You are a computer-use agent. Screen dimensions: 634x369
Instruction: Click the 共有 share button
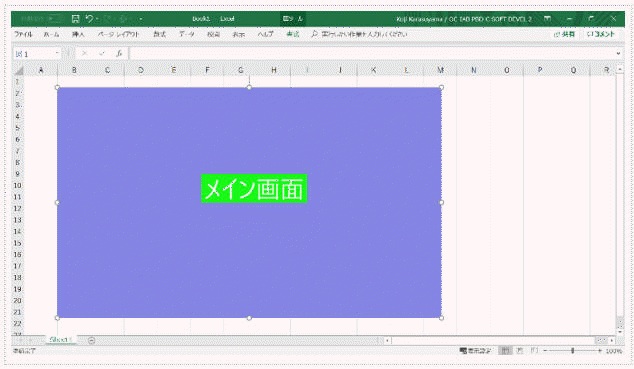[x=564, y=34]
